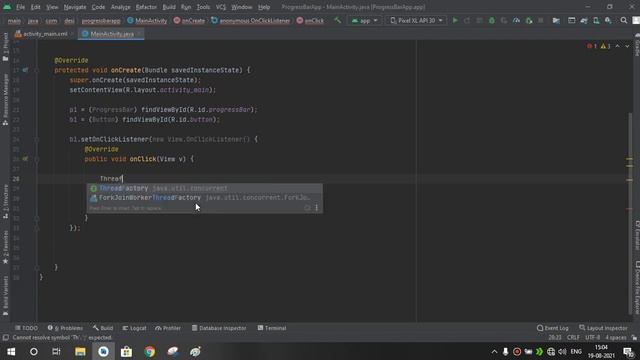Open the Analyze menu
The image size is (640, 360).
(x=120, y=7)
